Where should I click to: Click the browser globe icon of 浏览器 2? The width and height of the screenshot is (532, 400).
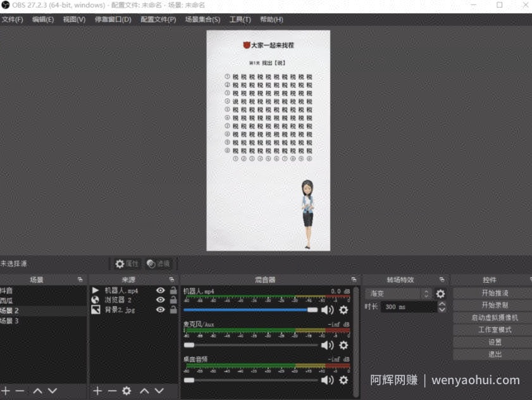96,300
